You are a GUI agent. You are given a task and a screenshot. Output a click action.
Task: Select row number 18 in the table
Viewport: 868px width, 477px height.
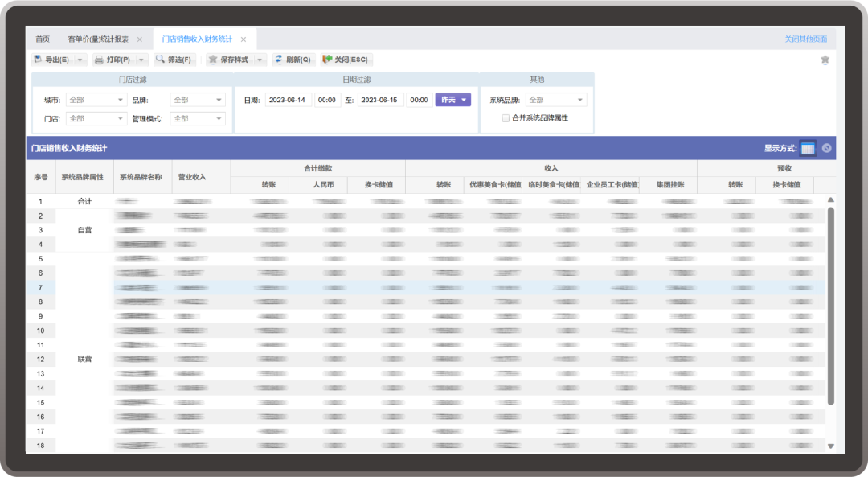click(40, 446)
